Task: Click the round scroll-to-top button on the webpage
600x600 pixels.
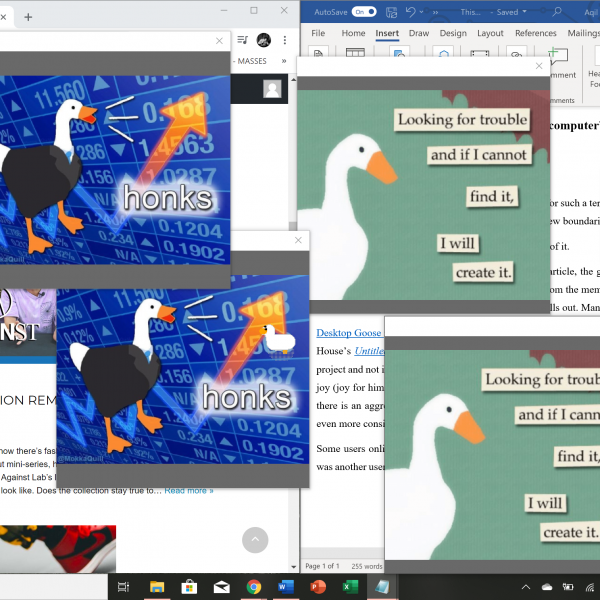Action: coord(255,540)
